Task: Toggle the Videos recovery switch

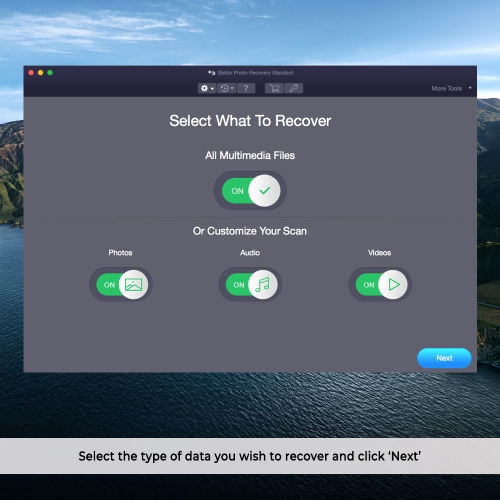Action: pos(380,284)
